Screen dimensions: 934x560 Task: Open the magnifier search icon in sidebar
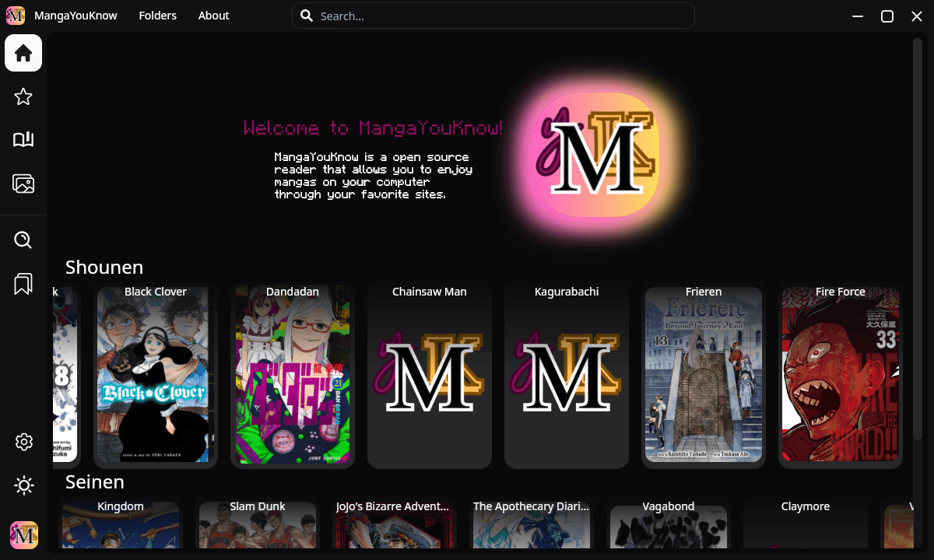pos(23,240)
